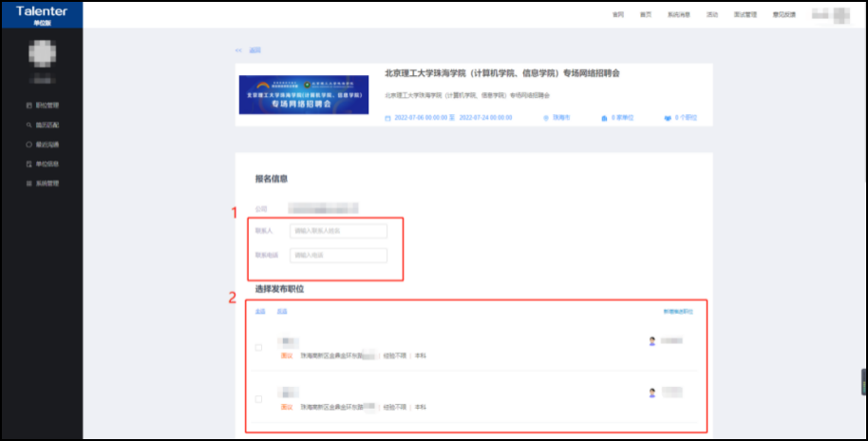Image resolution: width=868 pixels, height=441 pixels.
Task: Click the blurred company name beside 公司
Action: point(323,209)
